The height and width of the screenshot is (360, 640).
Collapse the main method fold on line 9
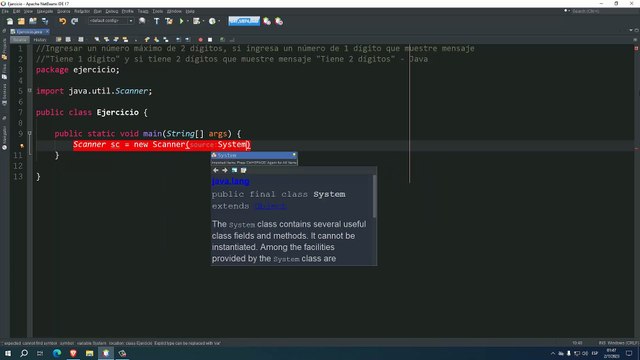coord(29,133)
